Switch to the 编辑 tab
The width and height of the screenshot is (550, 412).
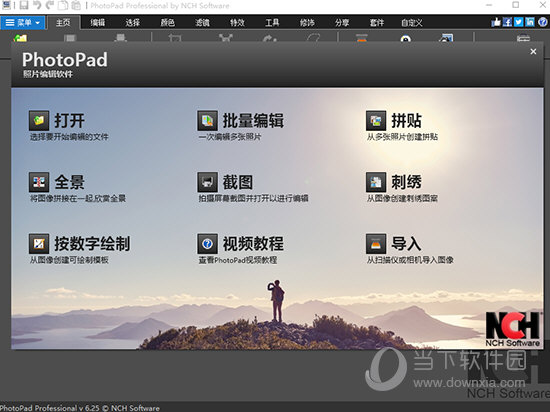click(98, 23)
